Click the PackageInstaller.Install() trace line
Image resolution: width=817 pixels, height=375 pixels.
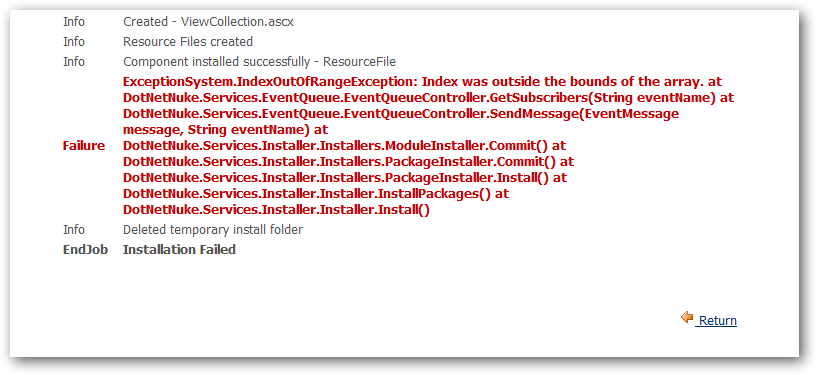click(x=345, y=178)
